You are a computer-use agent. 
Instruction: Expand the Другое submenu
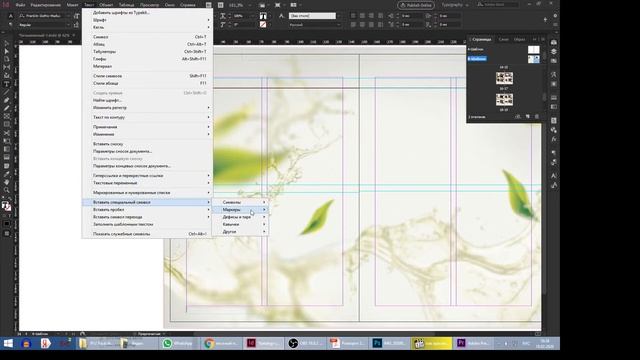point(240,231)
